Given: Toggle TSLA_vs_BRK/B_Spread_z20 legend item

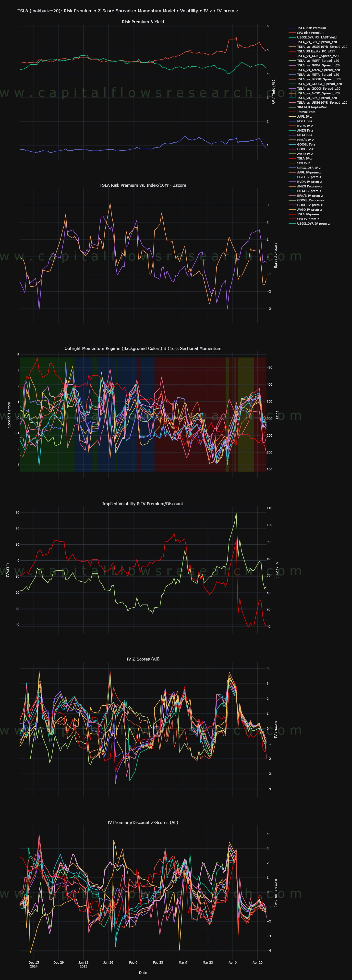Looking at the screenshot, I should pyautogui.click(x=315, y=79).
